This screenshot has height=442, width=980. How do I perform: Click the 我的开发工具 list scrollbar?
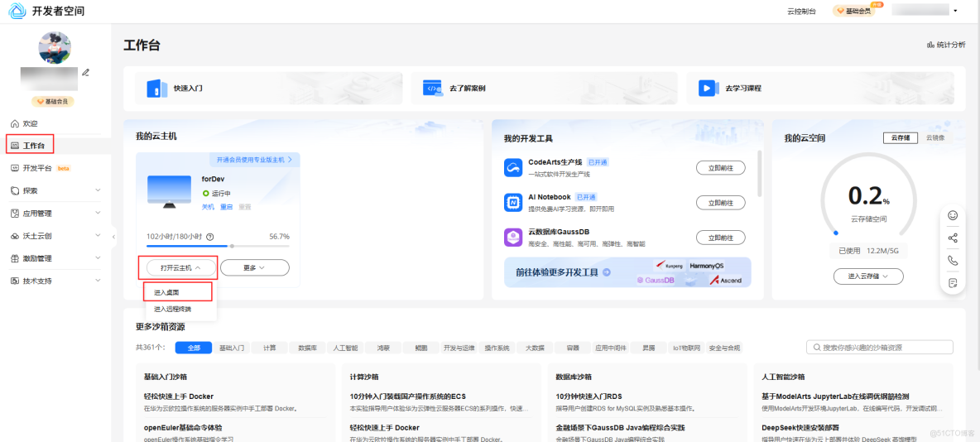760,172
